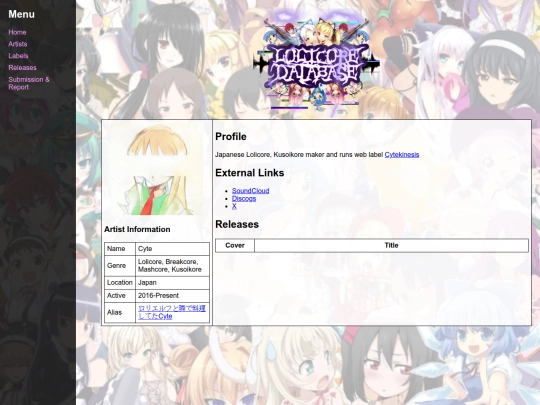Navigate to Releases in the menu

coord(22,68)
